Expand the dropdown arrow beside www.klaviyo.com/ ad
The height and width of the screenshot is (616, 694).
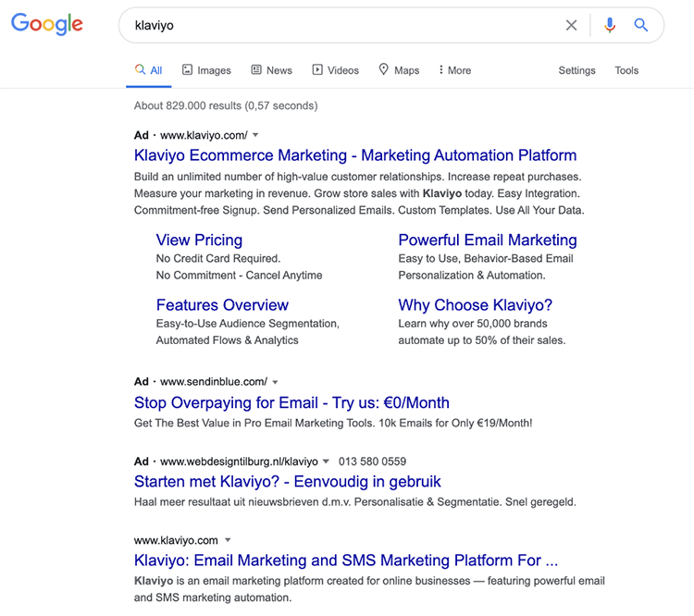click(x=255, y=135)
